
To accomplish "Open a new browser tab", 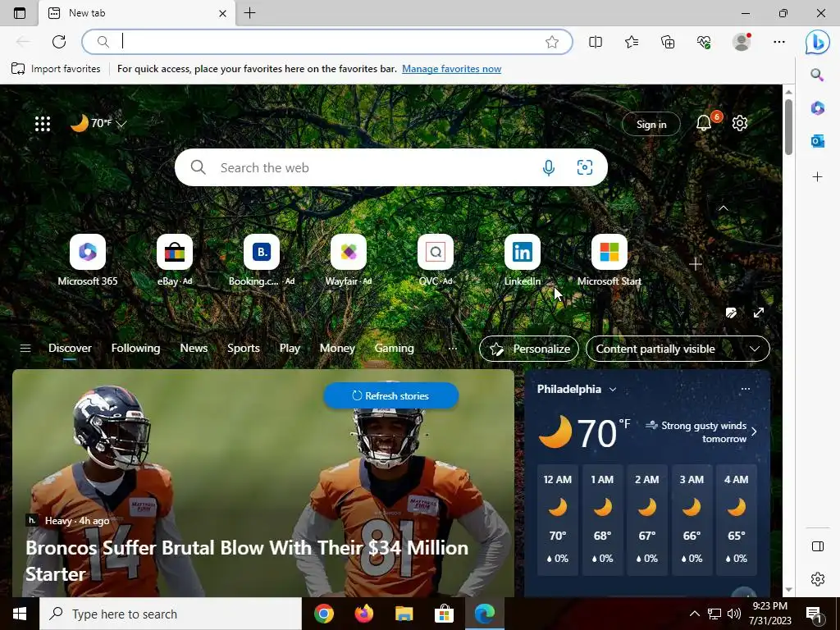I will [x=249, y=13].
